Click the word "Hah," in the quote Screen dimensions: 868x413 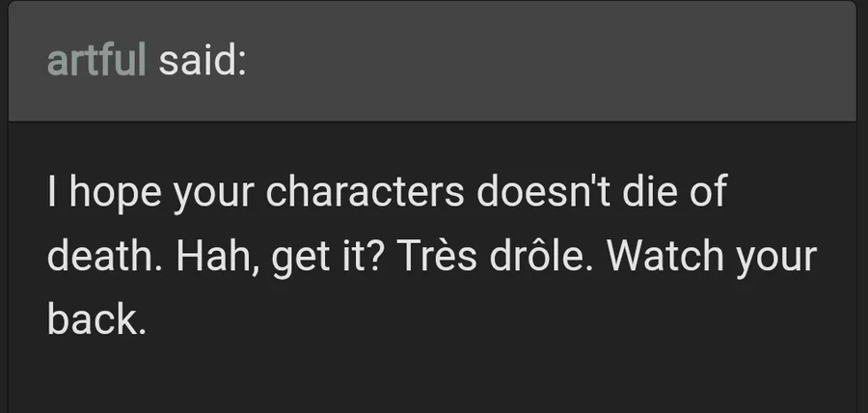point(219,257)
